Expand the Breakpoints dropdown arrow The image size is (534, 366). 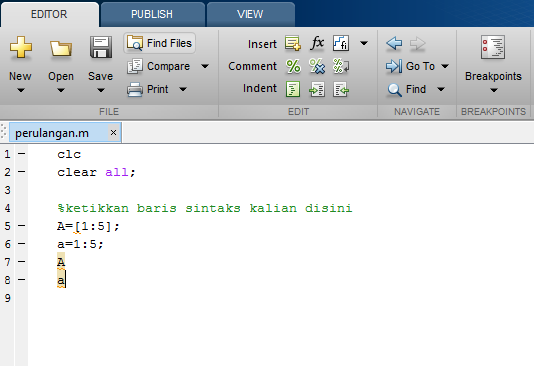tap(493, 91)
